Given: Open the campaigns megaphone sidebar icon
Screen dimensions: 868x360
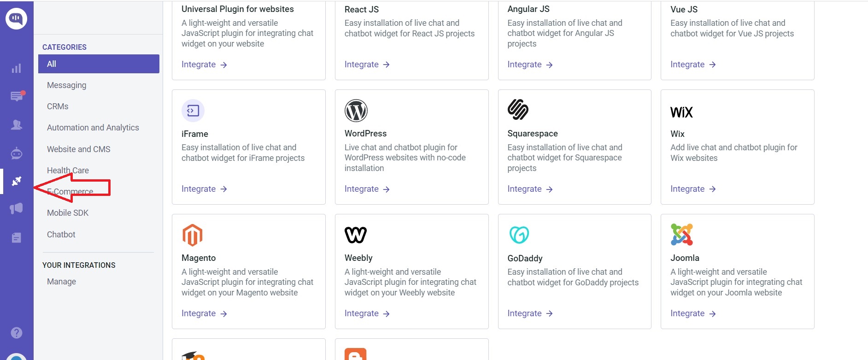Looking at the screenshot, I should (17, 209).
